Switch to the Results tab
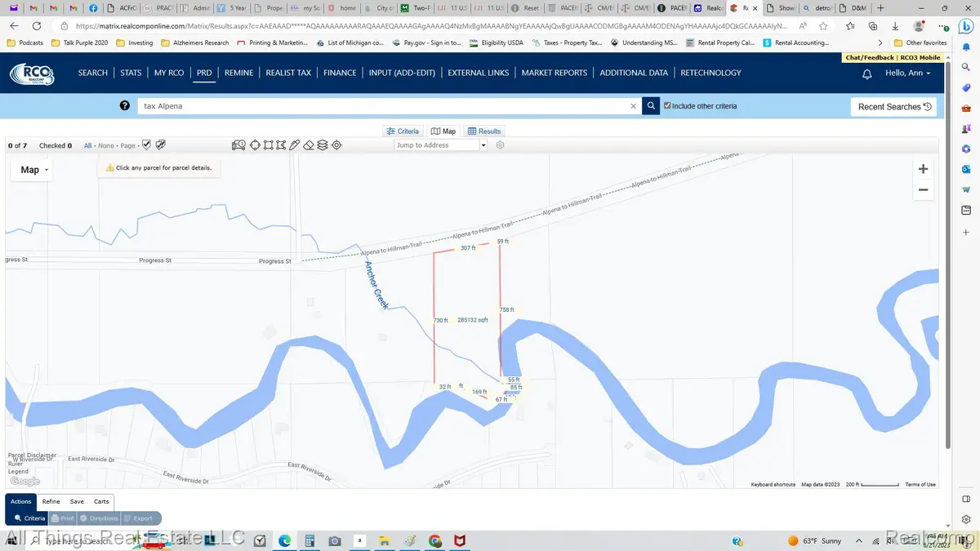 484,131
